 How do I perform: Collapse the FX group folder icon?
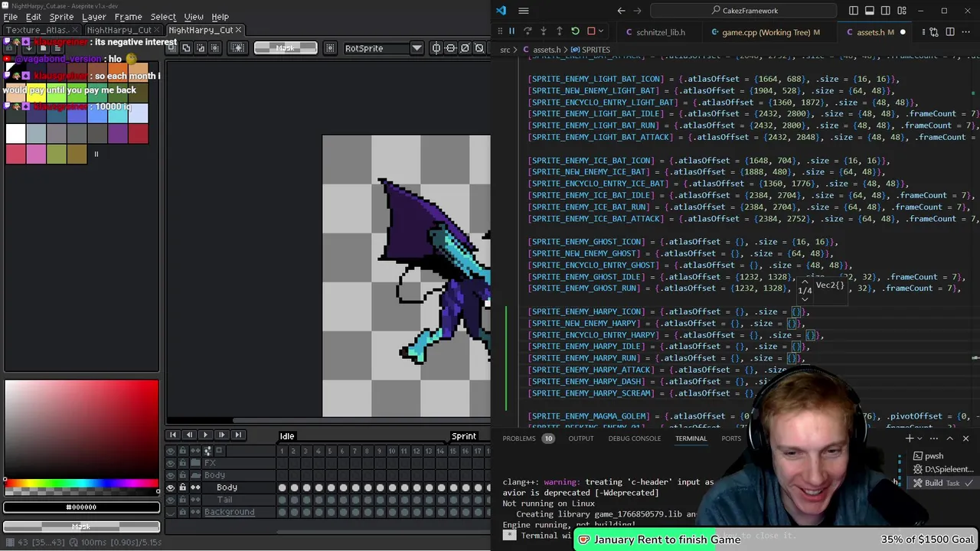click(195, 463)
